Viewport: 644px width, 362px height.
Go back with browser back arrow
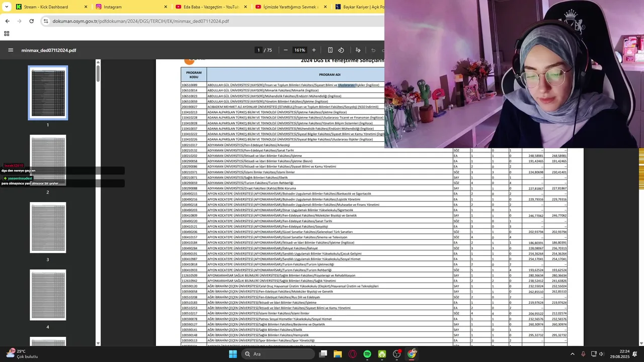click(x=7, y=21)
